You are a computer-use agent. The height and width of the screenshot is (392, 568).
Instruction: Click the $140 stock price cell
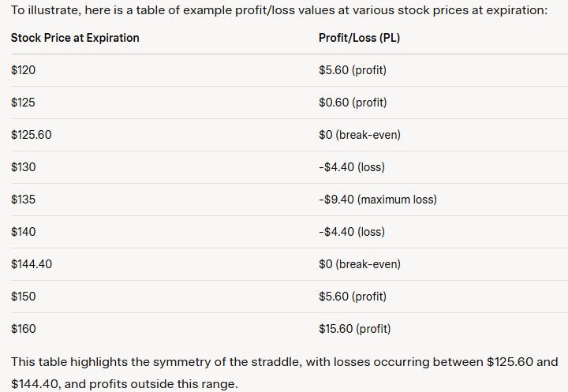tap(24, 232)
